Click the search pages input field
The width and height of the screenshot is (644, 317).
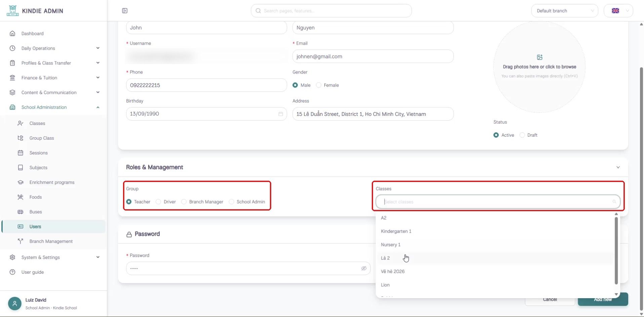pyautogui.click(x=331, y=11)
